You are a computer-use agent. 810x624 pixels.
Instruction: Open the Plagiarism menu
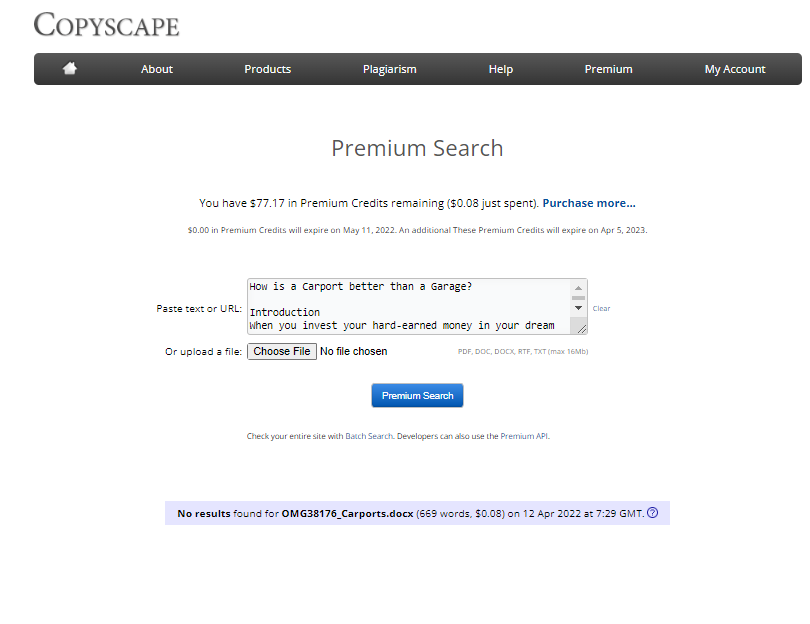coord(390,69)
